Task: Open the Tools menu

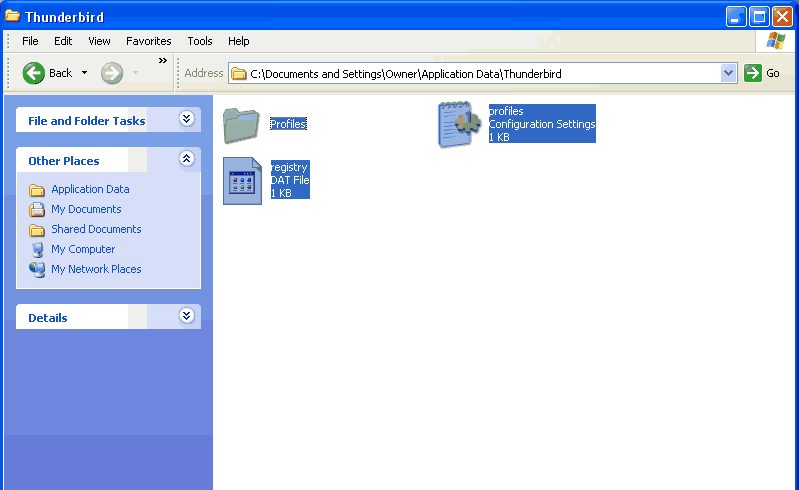Action: point(200,41)
